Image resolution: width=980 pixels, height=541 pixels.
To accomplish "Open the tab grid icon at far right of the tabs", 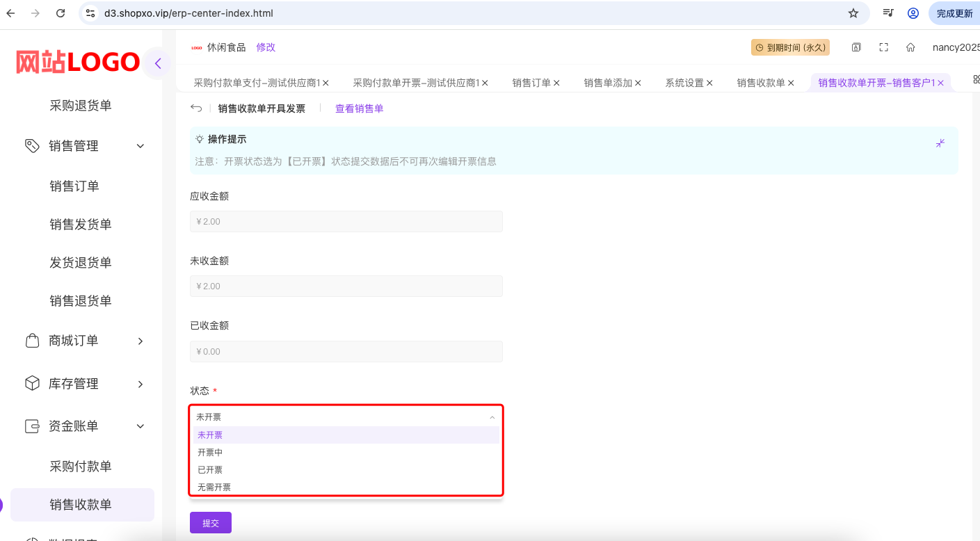I will click(x=976, y=79).
